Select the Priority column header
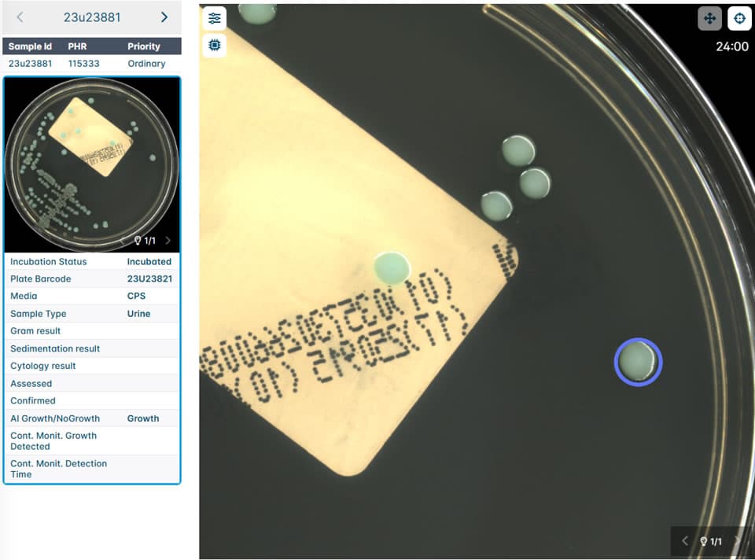Image resolution: width=755 pixels, height=560 pixels. [x=143, y=46]
